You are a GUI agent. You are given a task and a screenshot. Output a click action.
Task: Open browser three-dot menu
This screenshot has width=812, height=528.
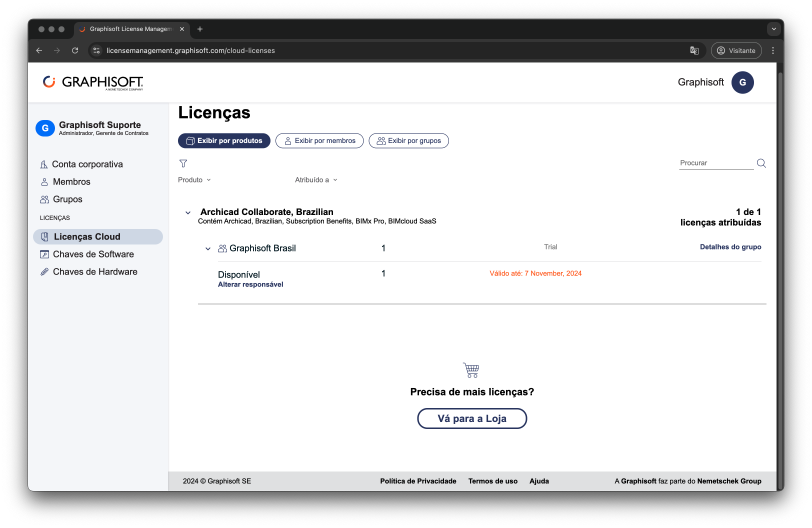(x=773, y=50)
